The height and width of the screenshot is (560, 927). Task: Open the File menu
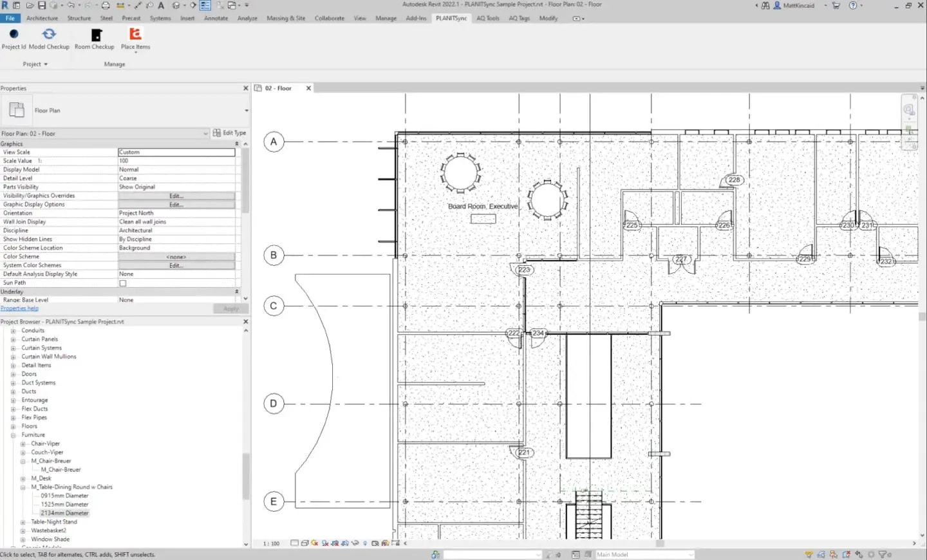pyautogui.click(x=10, y=18)
